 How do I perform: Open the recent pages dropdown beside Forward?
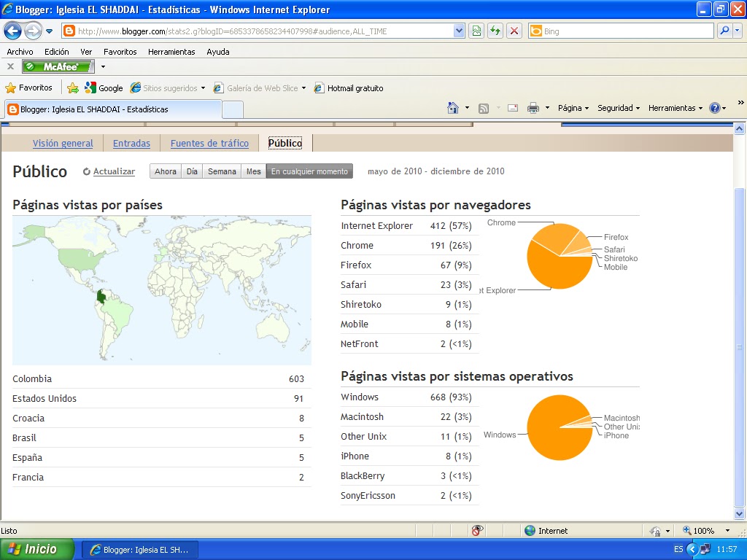pos(49,31)
